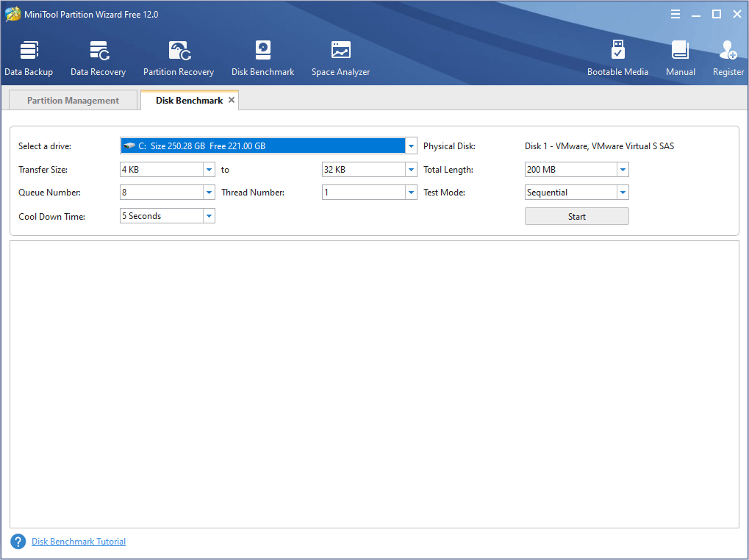Screen dimensions: 749x560
Task: Open the Data Backup tool
Action: coord(29,58)
